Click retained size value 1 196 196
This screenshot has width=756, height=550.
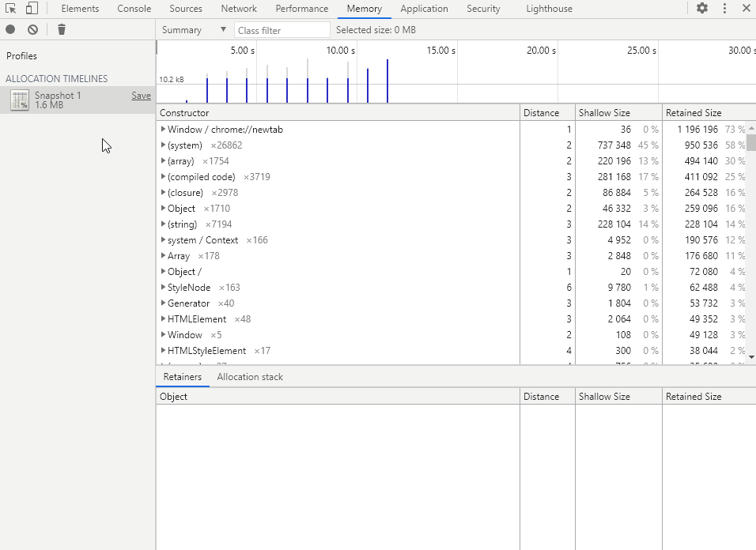[697, 129]
